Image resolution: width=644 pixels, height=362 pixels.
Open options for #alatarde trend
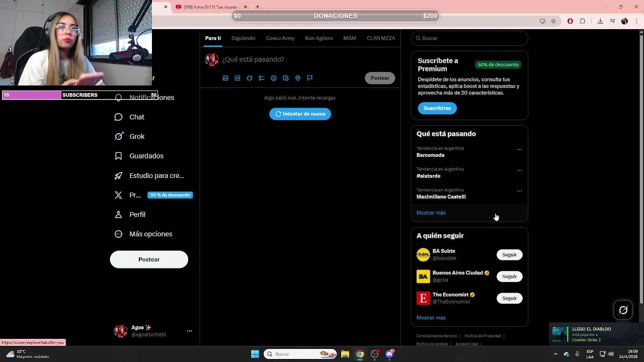519,170
